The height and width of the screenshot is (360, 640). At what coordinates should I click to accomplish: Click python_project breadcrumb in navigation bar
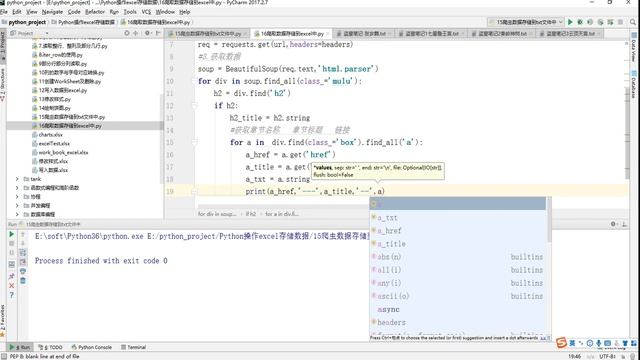tap(27, 22)
